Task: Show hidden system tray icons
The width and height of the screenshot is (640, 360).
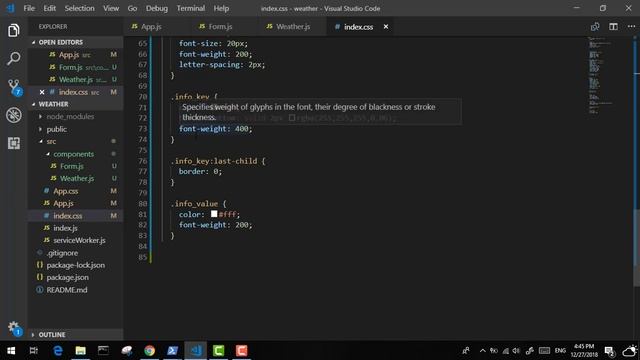Action: 482,351
